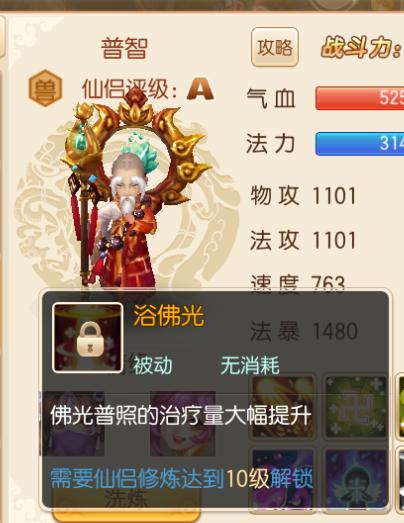
Task: Tap the locked 浴佛光 skill icon
Action: (x=88, y=337)
